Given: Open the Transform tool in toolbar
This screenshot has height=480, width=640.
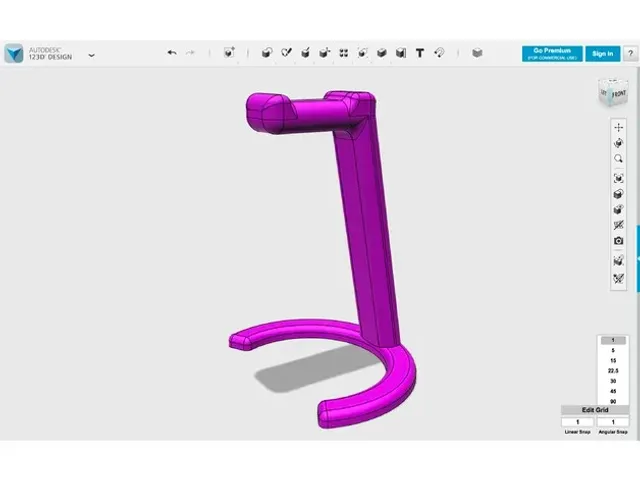Looking at the screenshot, I should pos(229,53).
